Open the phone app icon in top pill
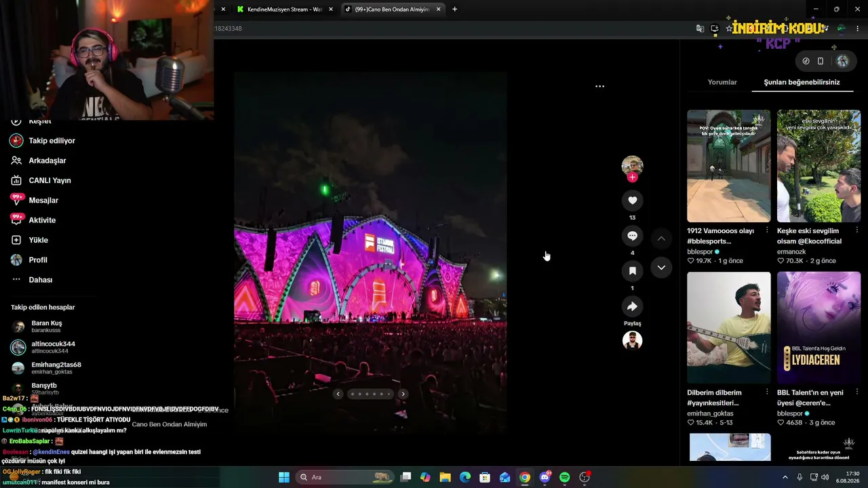Image resolution: width=868 pixels, height=488 pixels. coord(821,61)
